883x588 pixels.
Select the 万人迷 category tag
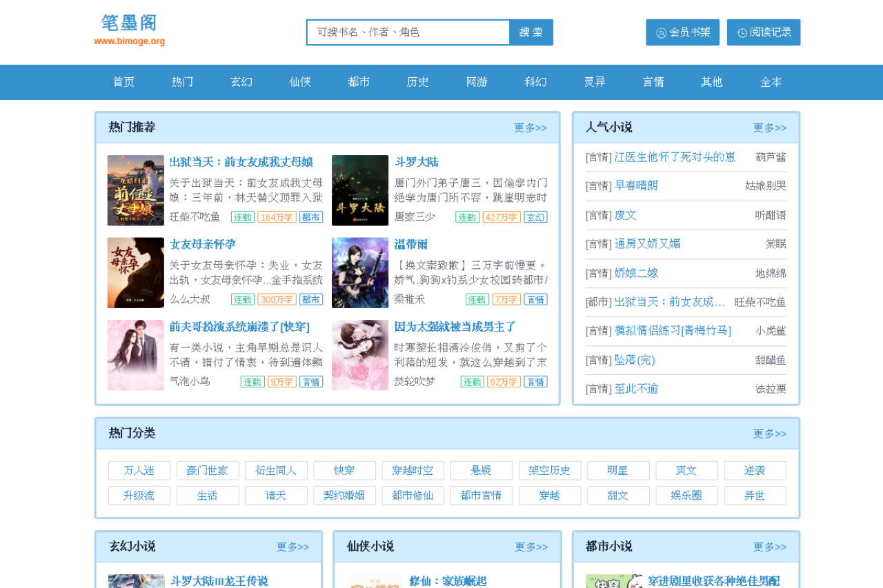point(139,471)
